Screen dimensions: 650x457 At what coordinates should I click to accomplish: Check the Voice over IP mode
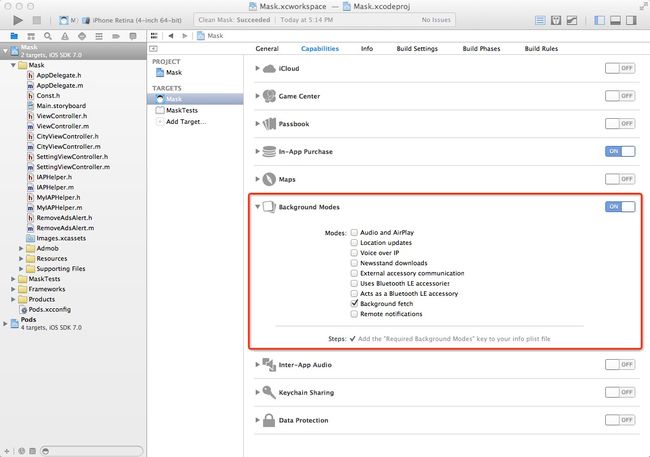tap(354, 253)
